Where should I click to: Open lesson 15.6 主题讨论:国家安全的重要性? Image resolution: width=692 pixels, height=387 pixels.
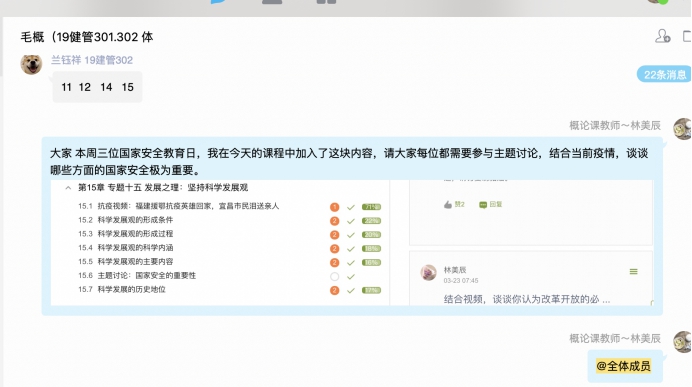137,275
